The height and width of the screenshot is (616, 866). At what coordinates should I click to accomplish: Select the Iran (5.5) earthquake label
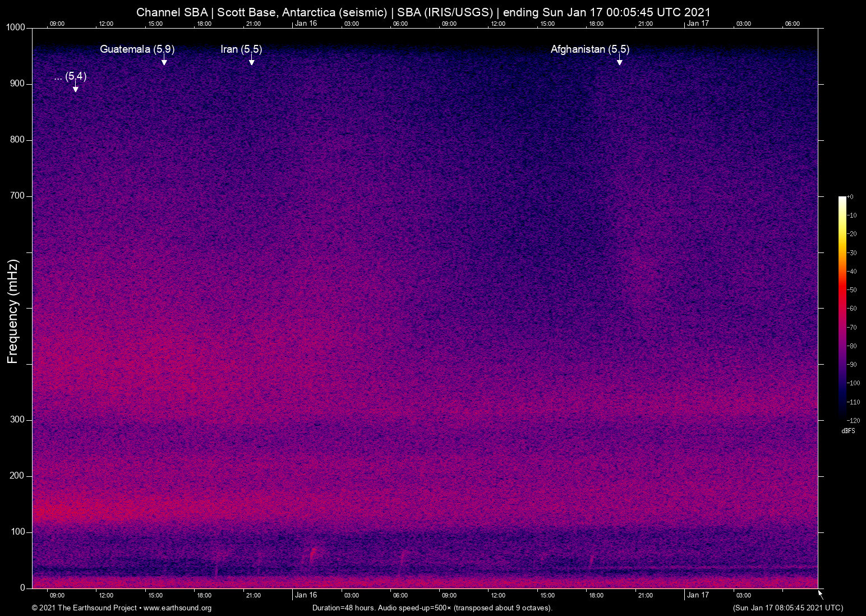(241, 49)
